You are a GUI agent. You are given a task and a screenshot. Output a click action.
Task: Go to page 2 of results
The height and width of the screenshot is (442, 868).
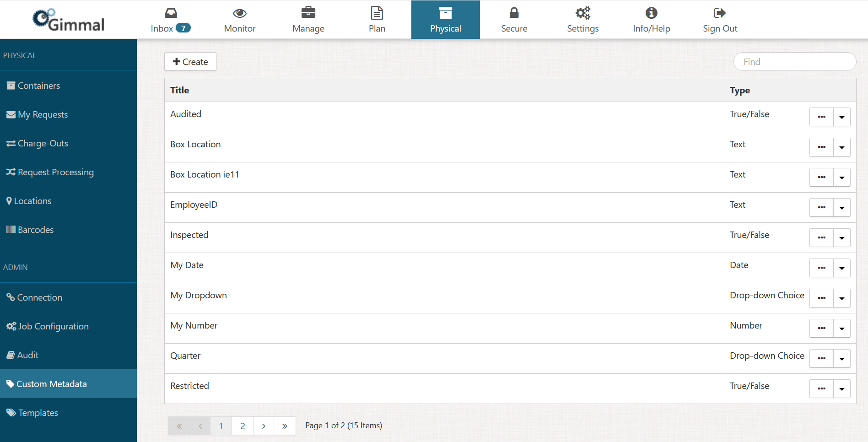coord(243,426)
